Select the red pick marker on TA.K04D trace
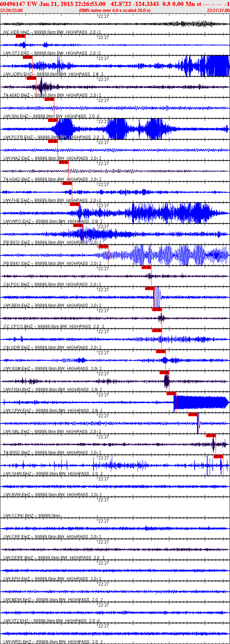The image size is (230, 644). [x=64, y=162]
